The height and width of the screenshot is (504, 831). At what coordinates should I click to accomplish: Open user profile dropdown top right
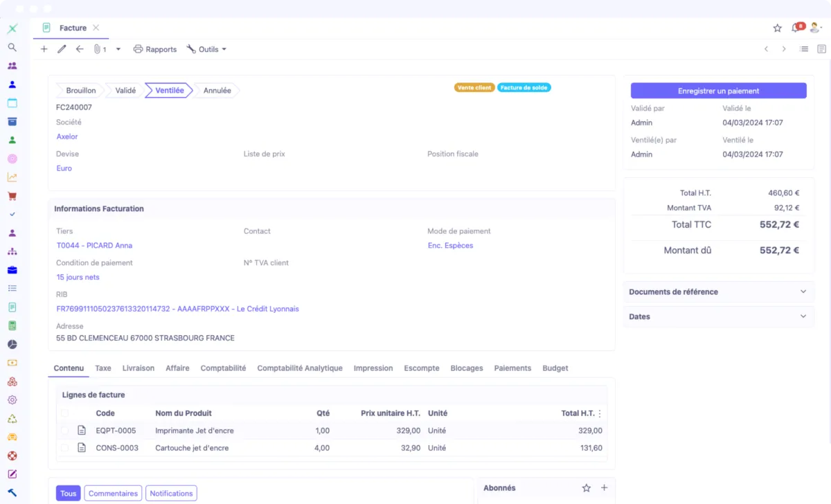click(x=816, y=28)
